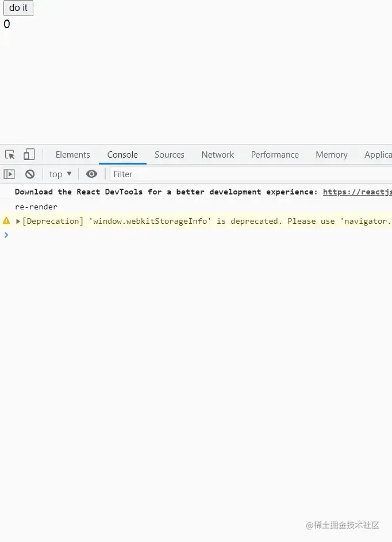Image resolution: width=392 pixels, height=542 pixels.
Task: Select the "Download the React DevTools" message text
Action: click(78, 192)
